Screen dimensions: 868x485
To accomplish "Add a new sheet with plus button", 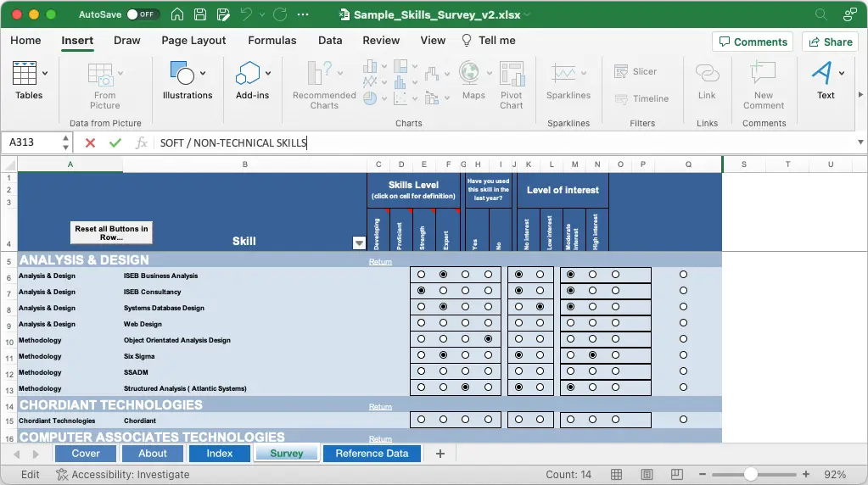I will coord(440,454).
